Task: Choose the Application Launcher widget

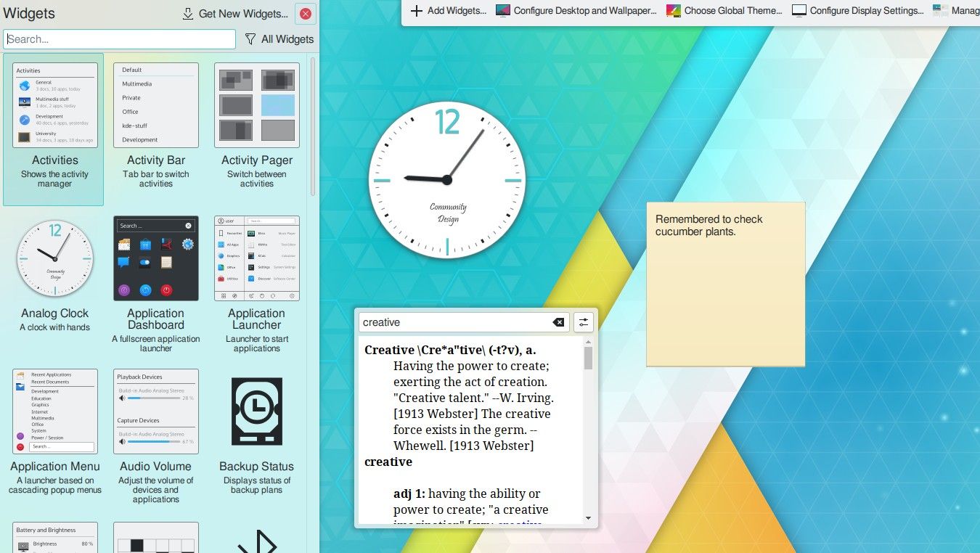Action: (256, 283)
